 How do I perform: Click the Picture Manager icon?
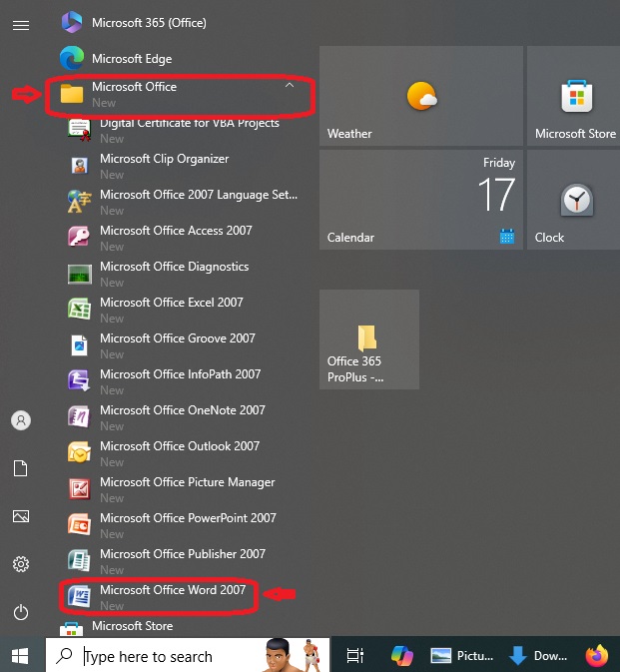(x=79, y=489)
